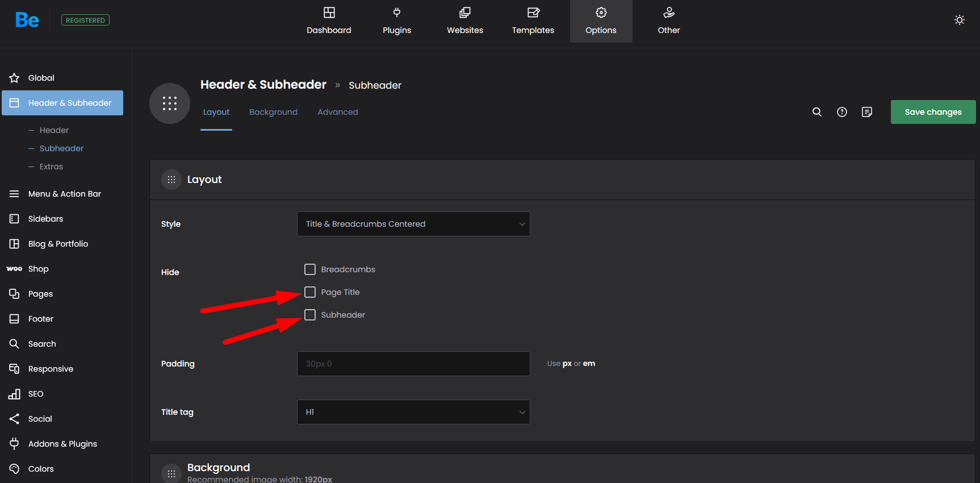This screenshot has width=980, height=483.
Task: Expand the Title tag dropdown
Action: tap(413, 412)
